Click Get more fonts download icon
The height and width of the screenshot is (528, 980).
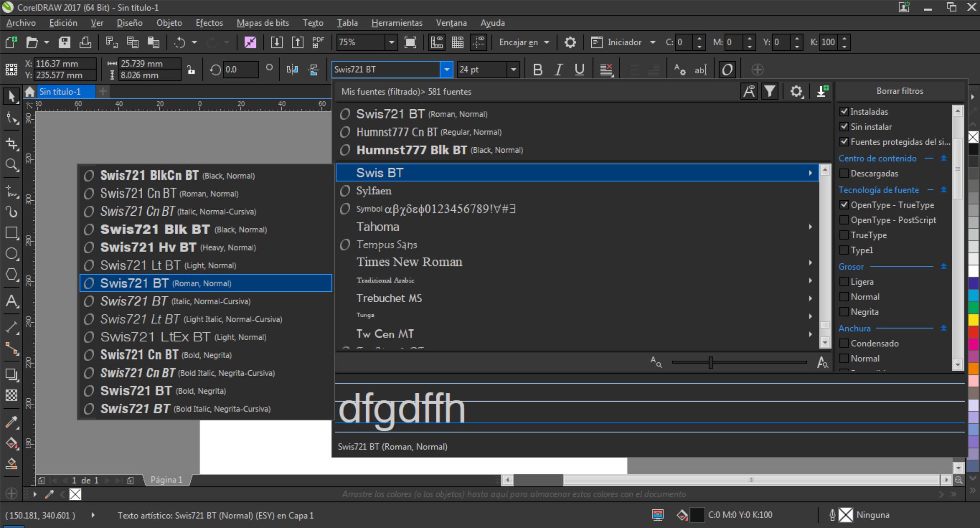pyautogui.click(x=822, y=91)
